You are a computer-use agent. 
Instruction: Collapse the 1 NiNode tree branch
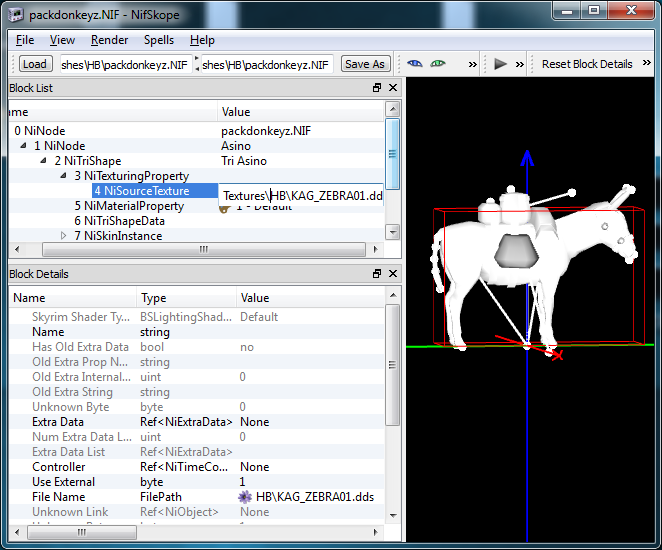(24, 146)
